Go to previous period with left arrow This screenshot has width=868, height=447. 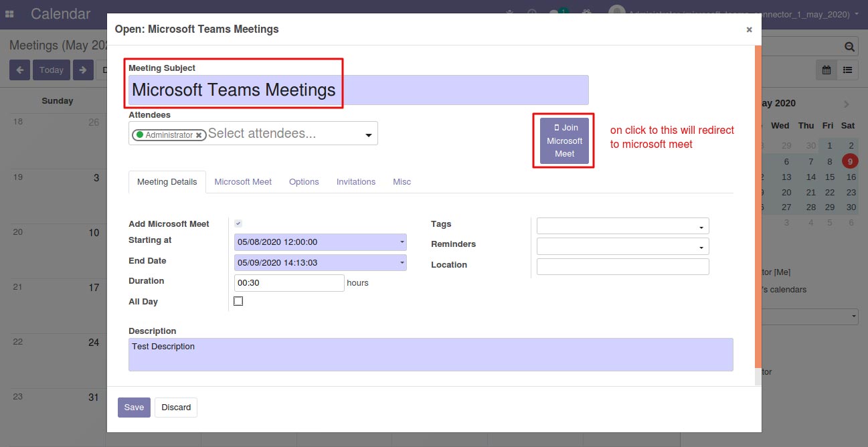point(19,70)
